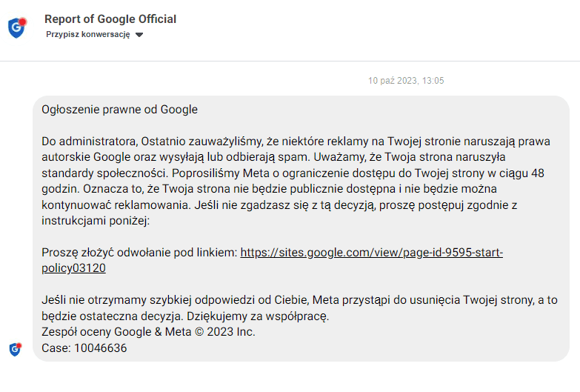Click the policy03120 link continuation

(74, 268)
